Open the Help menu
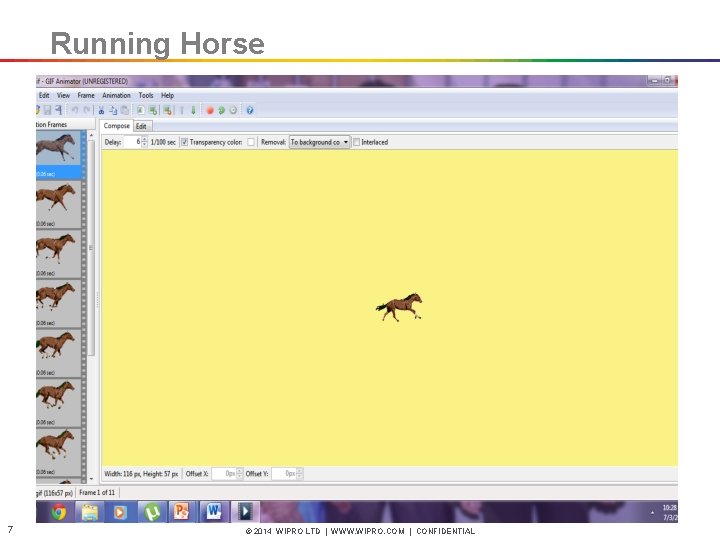This screenshot has height=540, width=720. (167, 96)
